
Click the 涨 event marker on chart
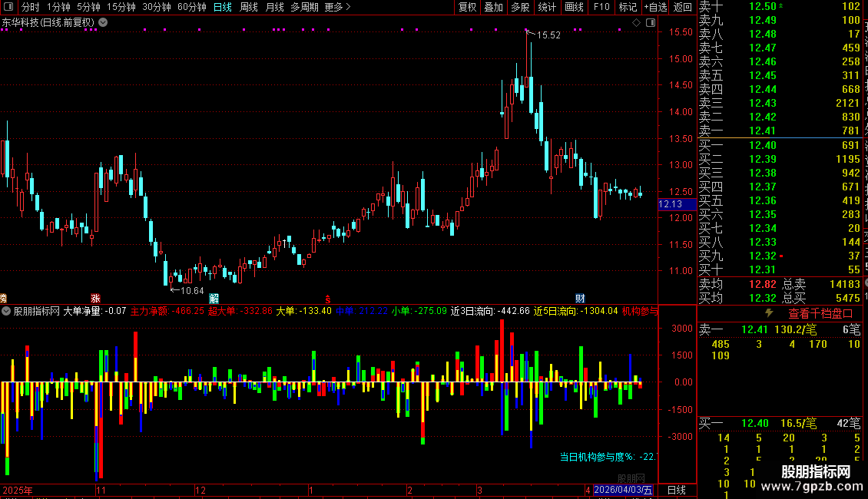point(95,298)
